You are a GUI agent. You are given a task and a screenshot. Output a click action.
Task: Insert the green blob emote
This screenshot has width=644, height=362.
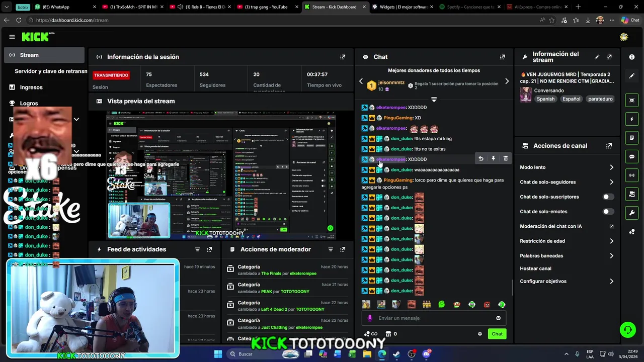click(x=441, y=304)
